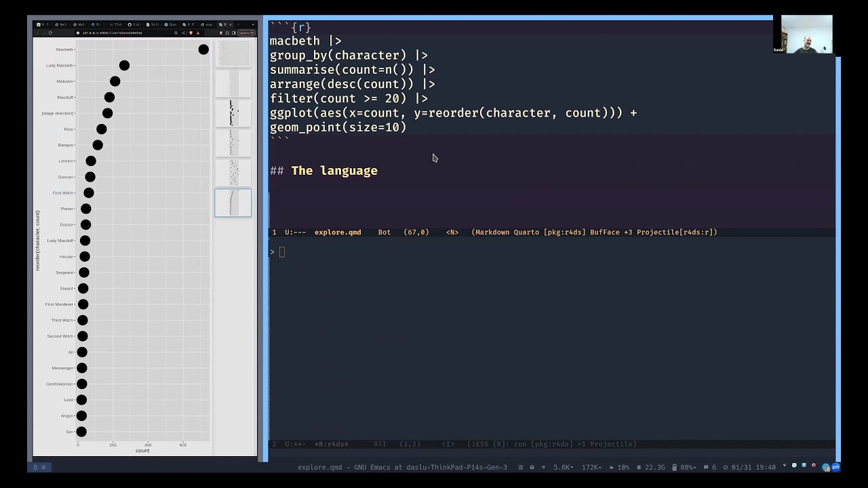
Task: Switch to the first 'R f' browser tab
Action: [x=43, y=24]
